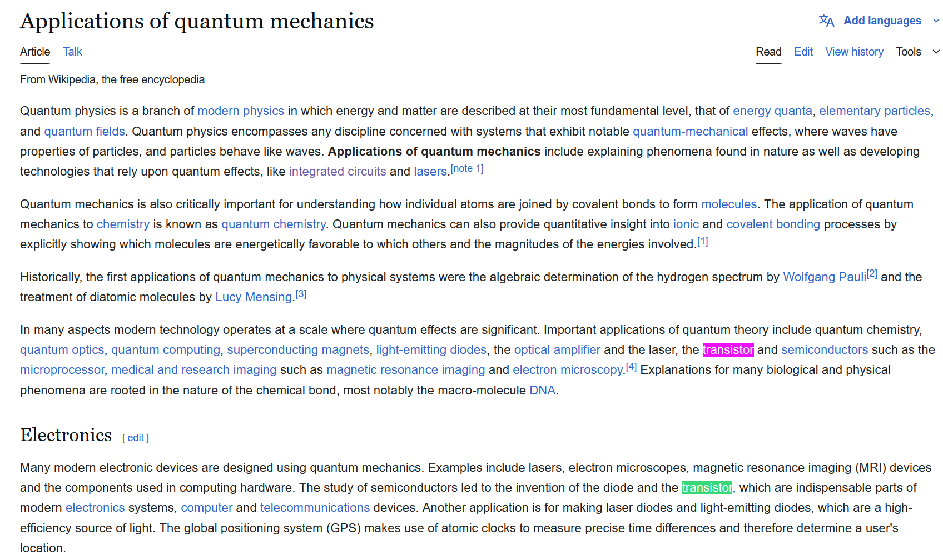Open the semiconductors link

tap(825, 350)
